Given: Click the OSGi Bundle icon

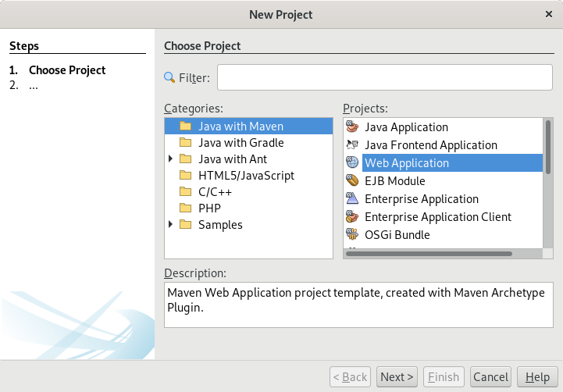Looking at the screenshot, I should pos(352,235).
